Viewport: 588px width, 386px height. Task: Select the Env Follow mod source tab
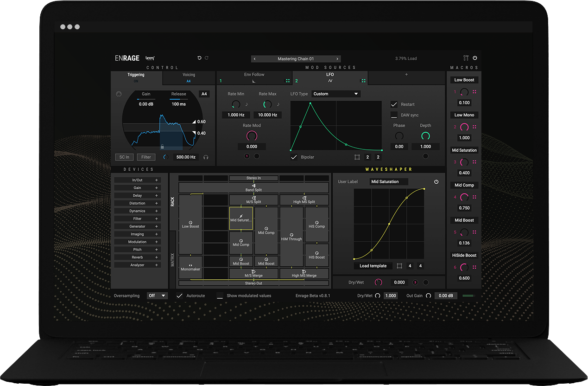click(x=254, y=77)
